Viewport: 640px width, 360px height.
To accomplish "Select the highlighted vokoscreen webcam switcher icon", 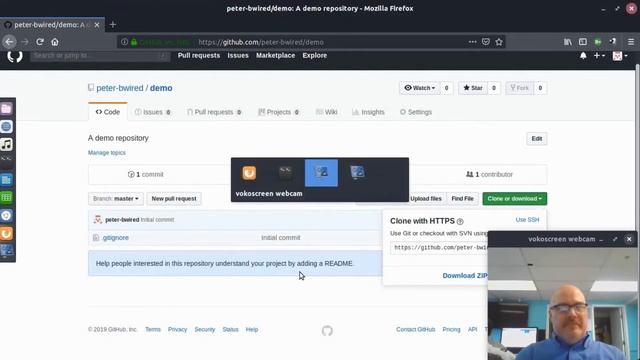I will 321,173.
